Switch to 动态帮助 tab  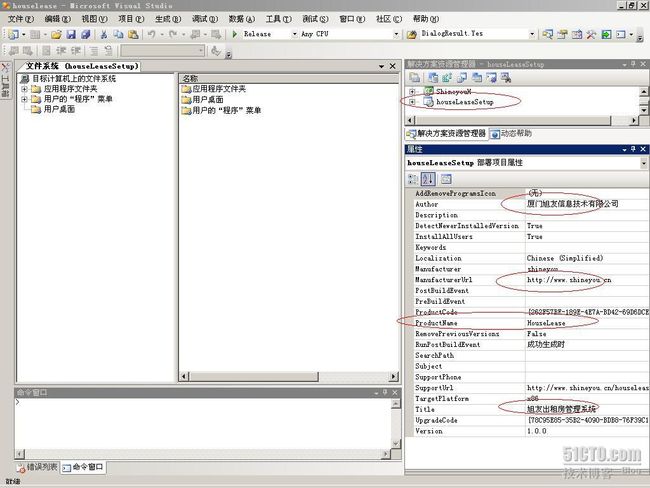(511, 134)
